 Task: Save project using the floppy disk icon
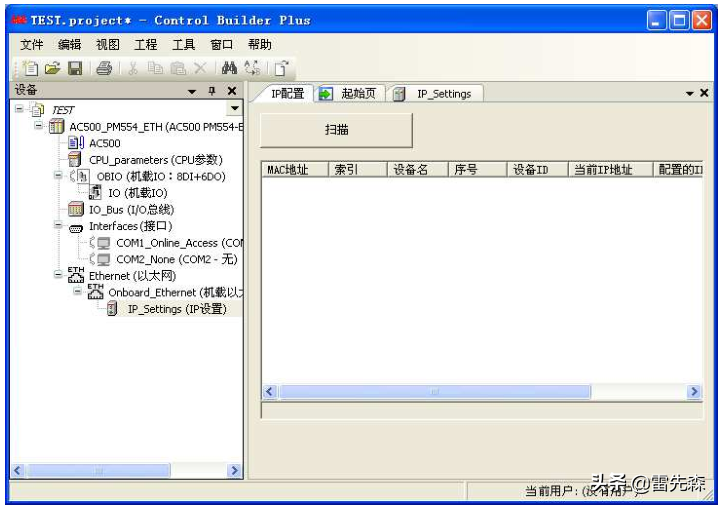coord(75,68)
